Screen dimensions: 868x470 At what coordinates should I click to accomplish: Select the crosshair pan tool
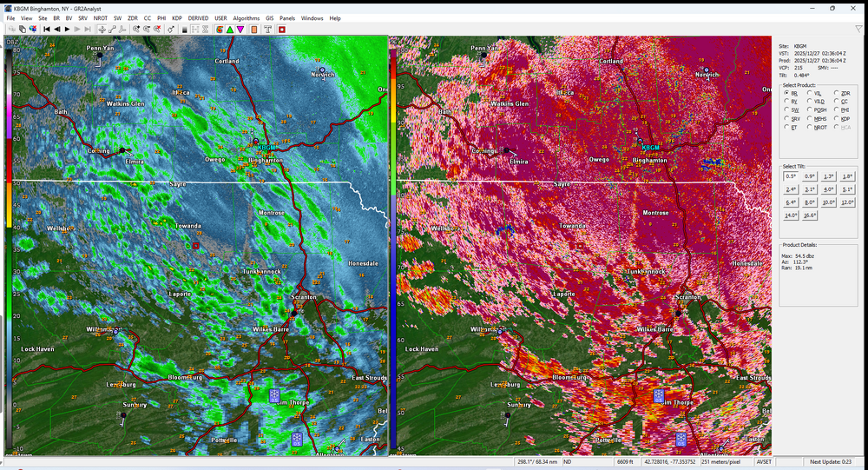(x=102, y=29)
